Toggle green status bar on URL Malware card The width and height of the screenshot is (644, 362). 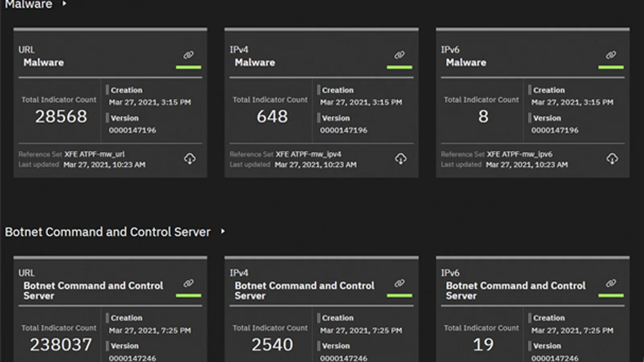[x=188, y=67]
